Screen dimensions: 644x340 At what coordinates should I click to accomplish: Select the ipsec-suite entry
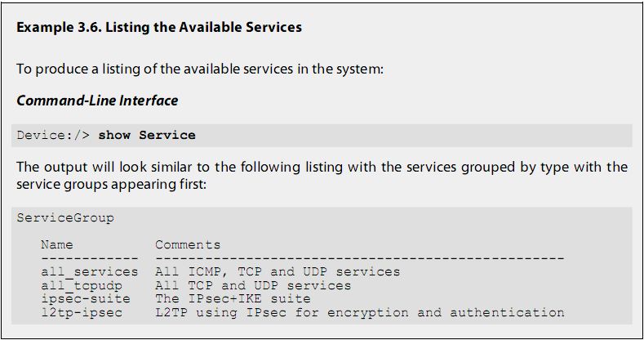point(86,299)
